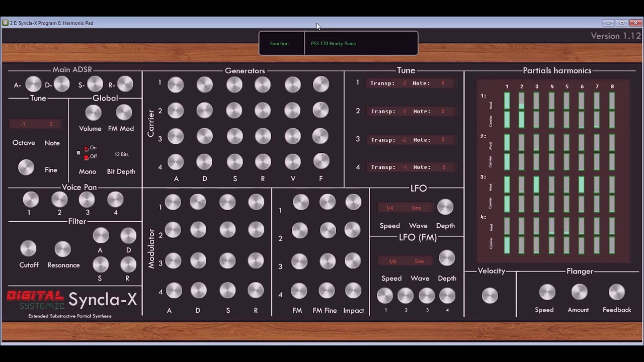
Task: Click the main Tune Octave value -1
Action: pos(23,124)
